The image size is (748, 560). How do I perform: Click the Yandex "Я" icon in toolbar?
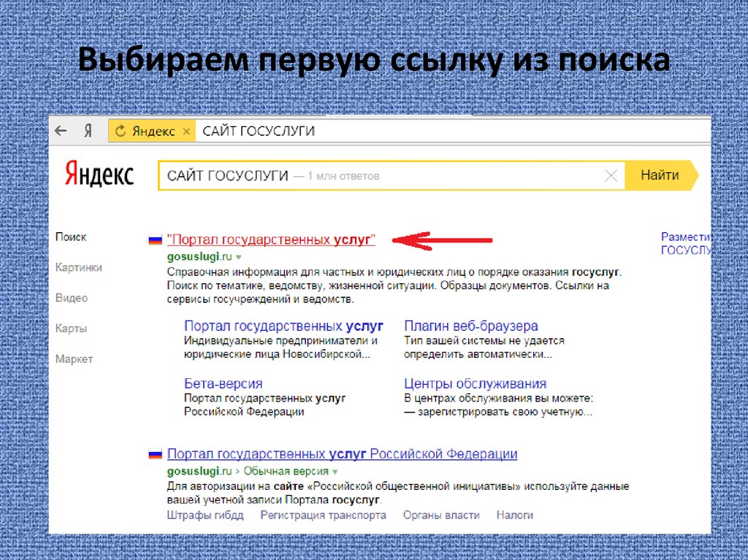click(88, 131)
